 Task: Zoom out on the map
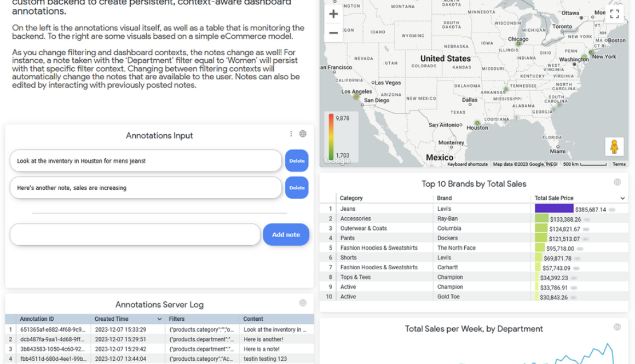pos(333,33)
